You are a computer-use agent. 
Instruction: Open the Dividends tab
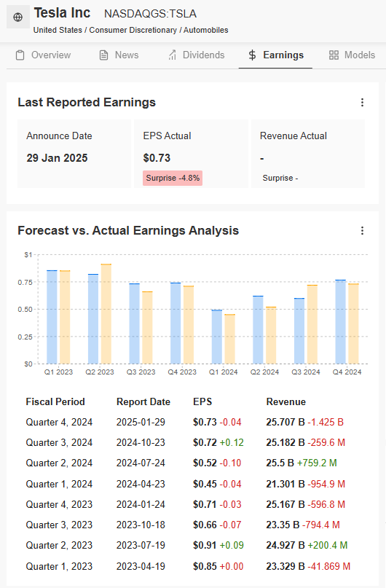[x=197, y=55]
